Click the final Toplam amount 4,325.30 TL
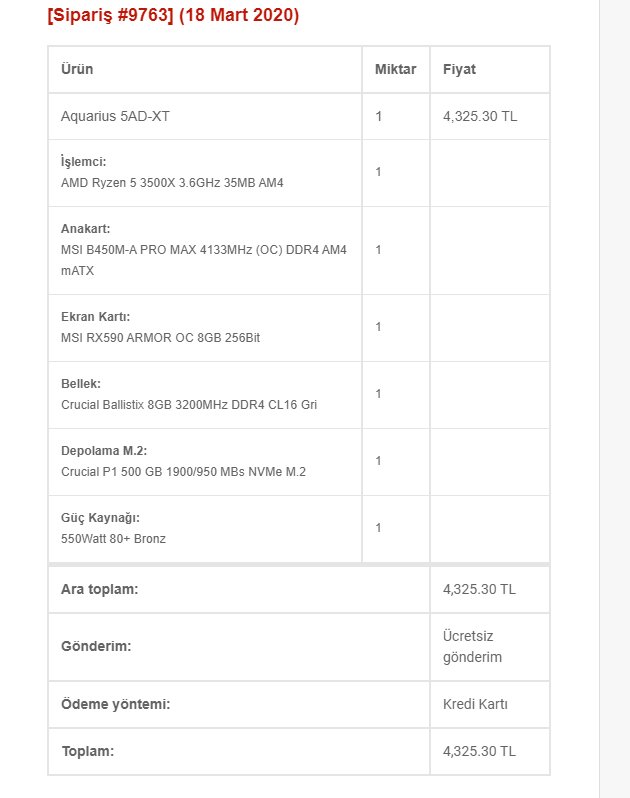630x798 pixels. tap(479, 751)
